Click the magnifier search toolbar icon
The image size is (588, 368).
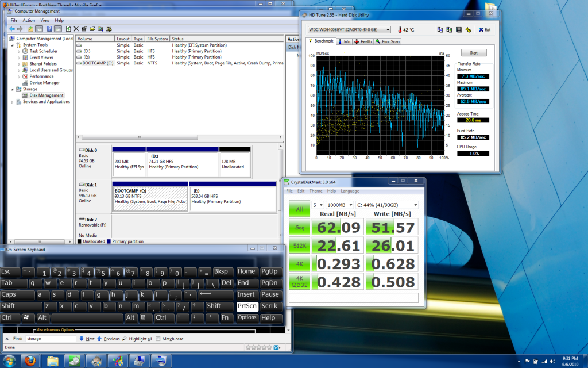pos(100,29)
